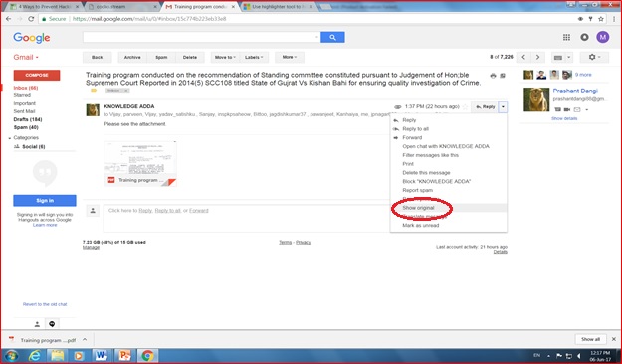The height and width of the screenshot is (364, 622).
Task: Go to older message arrow
Action: [537, 57]
